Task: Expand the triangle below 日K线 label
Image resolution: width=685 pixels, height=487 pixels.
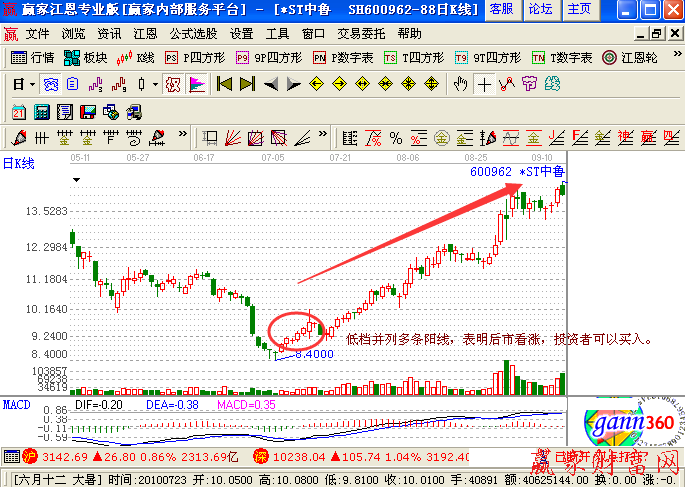Action: [x=76, y=179]
